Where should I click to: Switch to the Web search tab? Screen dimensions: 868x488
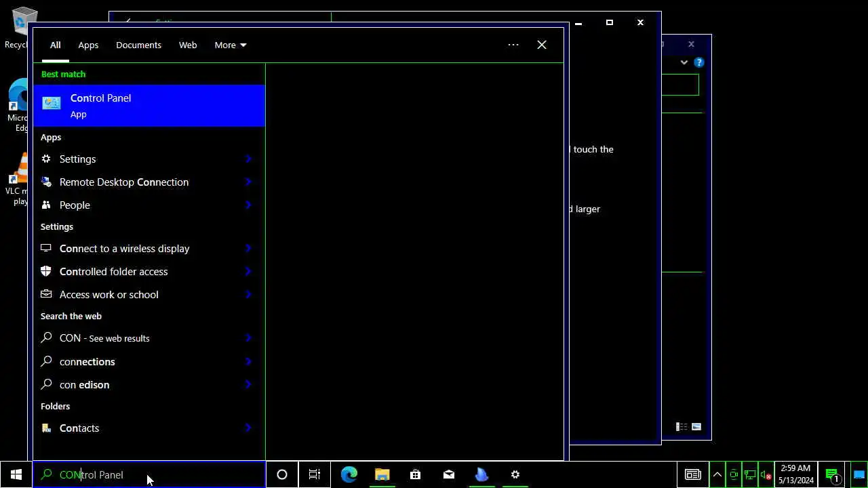pos(188,45)
